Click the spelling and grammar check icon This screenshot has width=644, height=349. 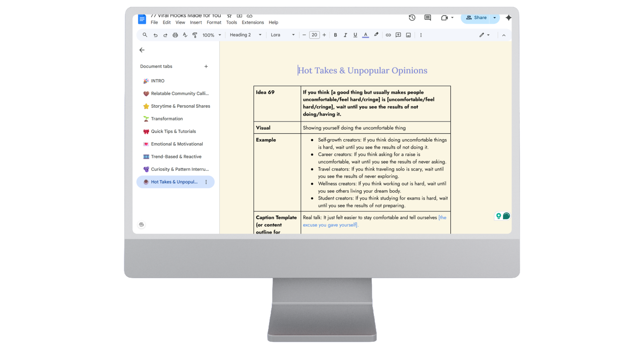[x=185, y=35]
